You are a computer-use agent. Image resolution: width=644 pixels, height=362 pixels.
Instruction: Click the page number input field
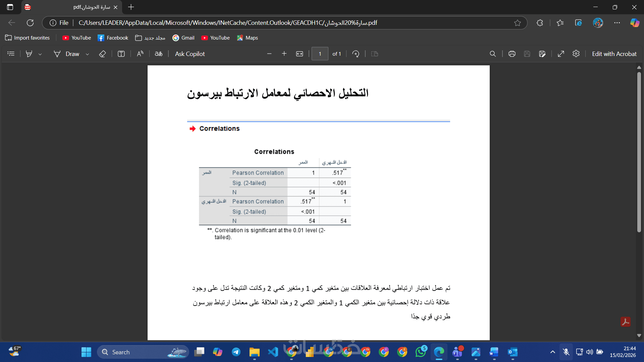320,54
